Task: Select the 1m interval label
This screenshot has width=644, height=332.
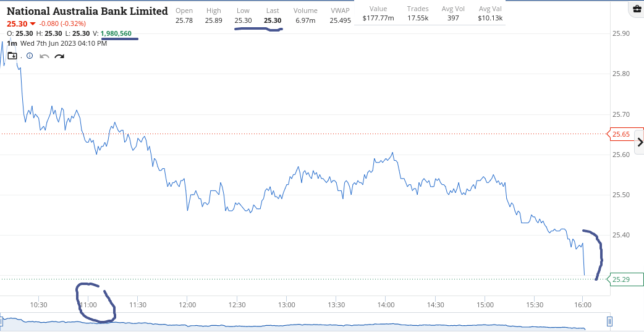Action: [x=12, y=43]
